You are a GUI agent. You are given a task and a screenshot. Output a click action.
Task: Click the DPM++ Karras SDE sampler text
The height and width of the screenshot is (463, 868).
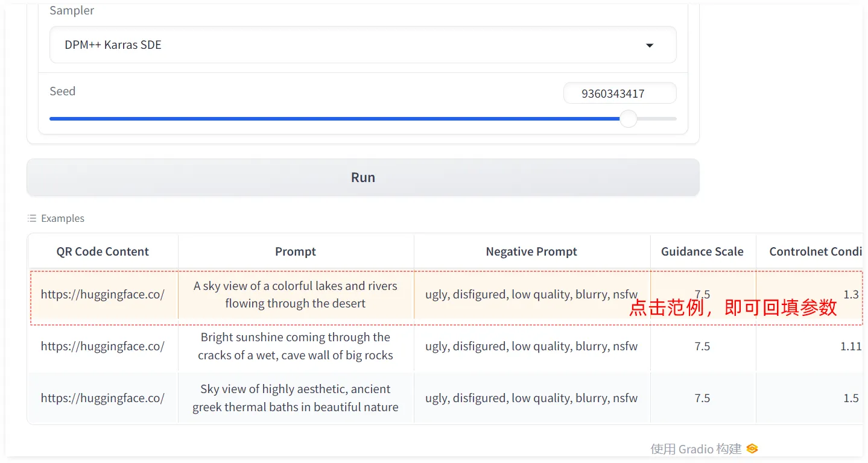pos(113,45)
